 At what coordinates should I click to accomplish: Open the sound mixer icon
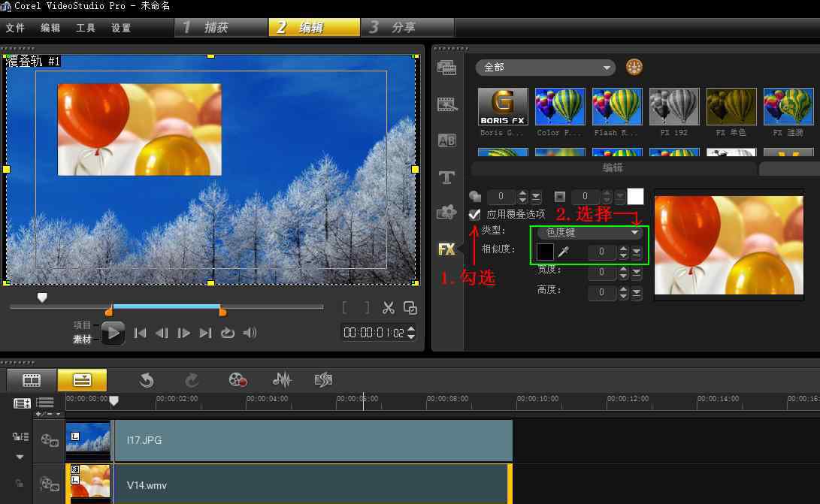coord(282,380)
